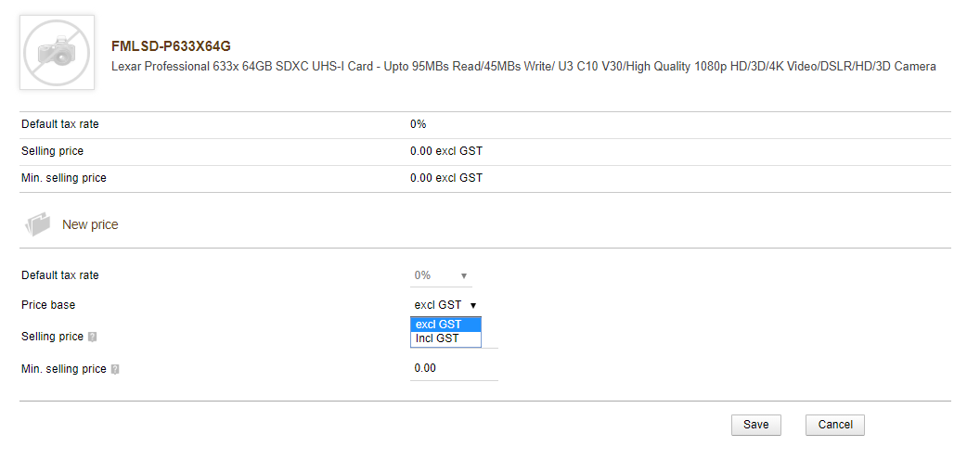
Task: Click the New price section heading
Action: click(x=90, y=224)
